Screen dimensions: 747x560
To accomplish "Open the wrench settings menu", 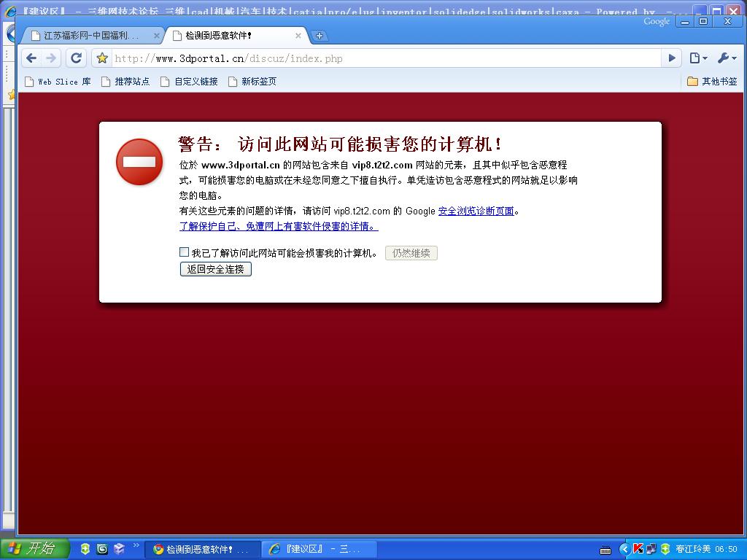I will (727, 58).
